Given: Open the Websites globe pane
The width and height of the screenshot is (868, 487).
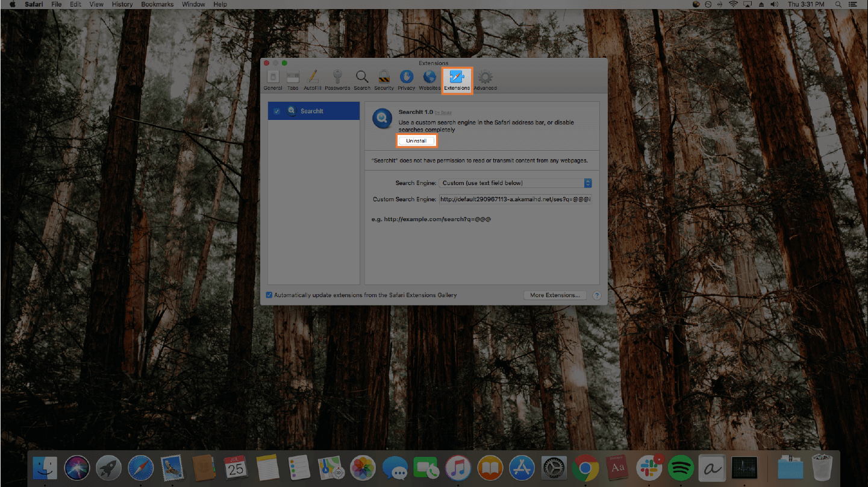Looking at the screenshot, I should coord(429,80).
